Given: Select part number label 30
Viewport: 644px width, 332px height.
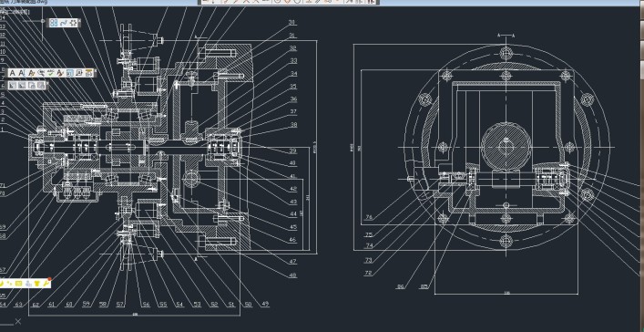Looking at the screenshot, I should [x=292, y=22].
